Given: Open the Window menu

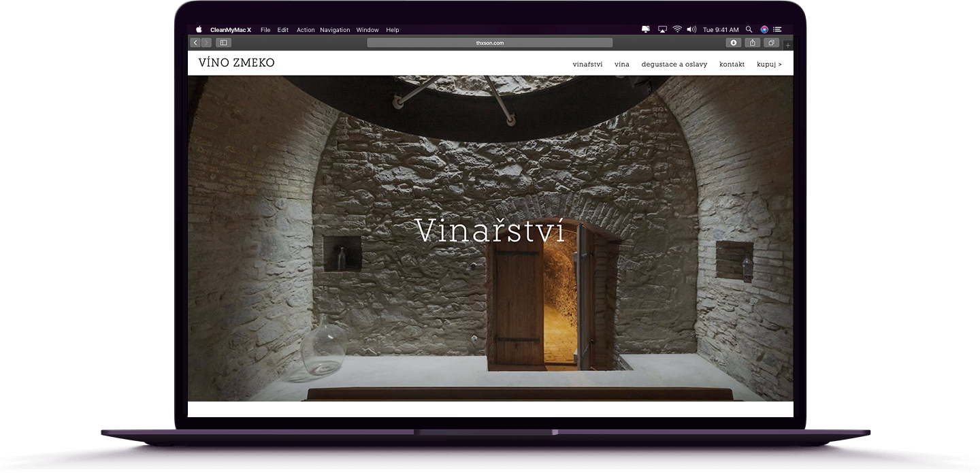Looking at the screenshot, I should click(367, 30).
